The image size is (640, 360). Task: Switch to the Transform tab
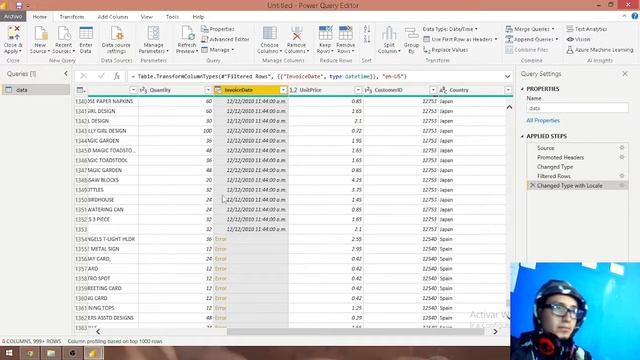72,17
